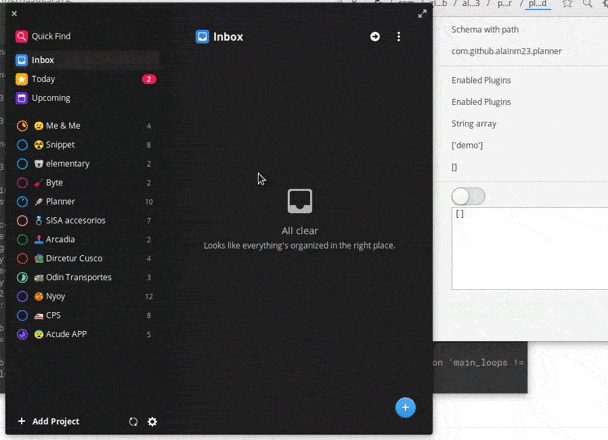Open the Arcadia project
This screenshot has width=608, height=440.
pos(86,240)
